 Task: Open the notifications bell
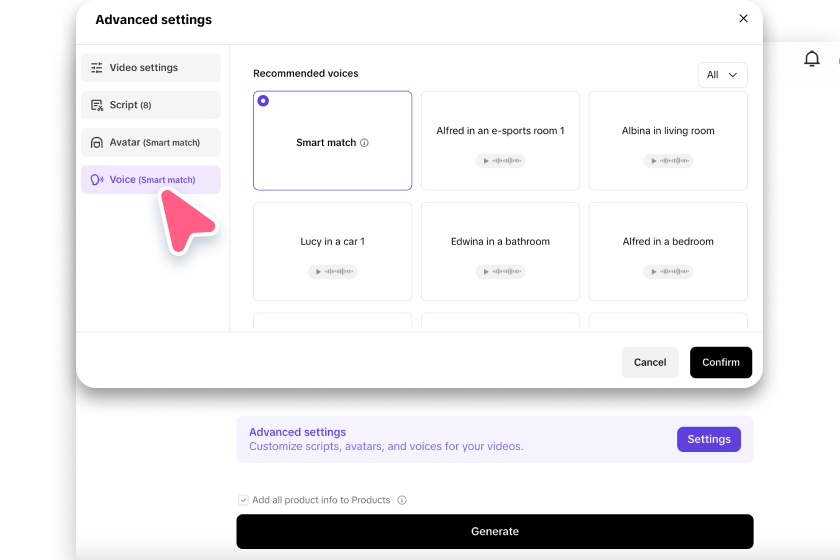[x=812, y=58]
